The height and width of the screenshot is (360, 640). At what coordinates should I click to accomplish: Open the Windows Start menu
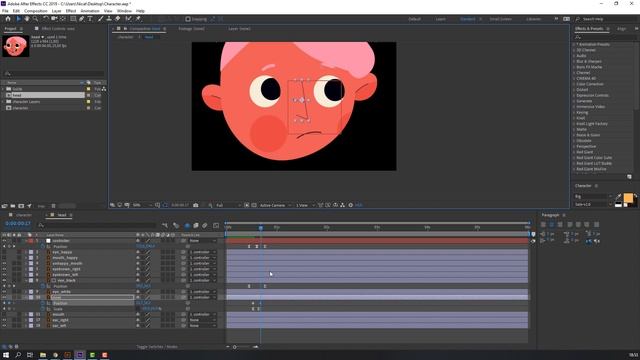pos(6,355)
